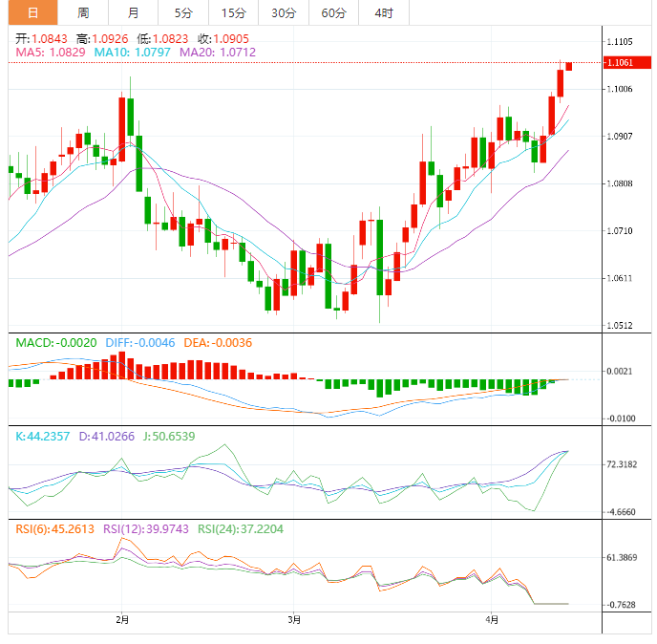Click the 4月 date marker on time axis
The height and width of the screenshot is (644, 657).
(x=492, y=620)
